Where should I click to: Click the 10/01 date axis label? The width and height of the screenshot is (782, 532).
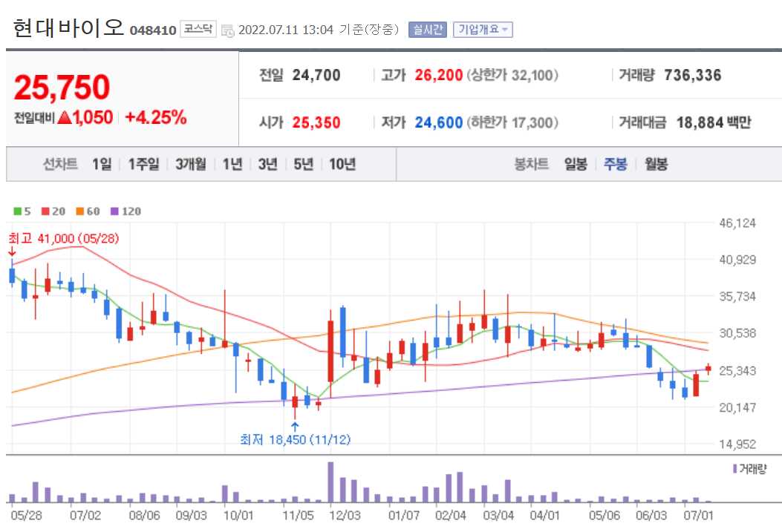click(x=238, y=515)
